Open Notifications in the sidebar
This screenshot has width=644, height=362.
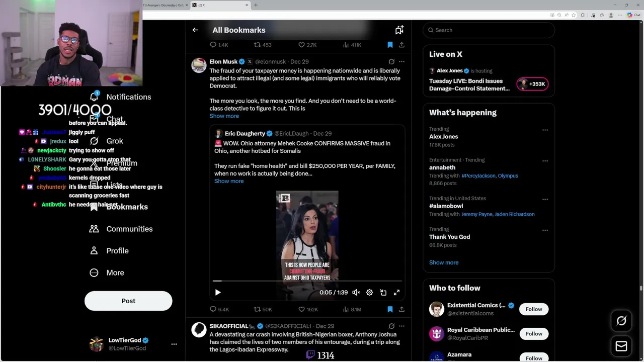tap(121, 97)
